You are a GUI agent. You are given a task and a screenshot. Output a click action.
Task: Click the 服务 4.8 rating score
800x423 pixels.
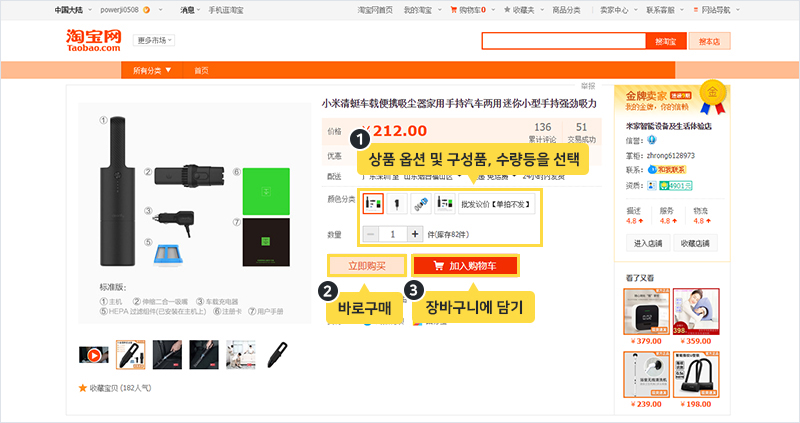tap(668, 221)
